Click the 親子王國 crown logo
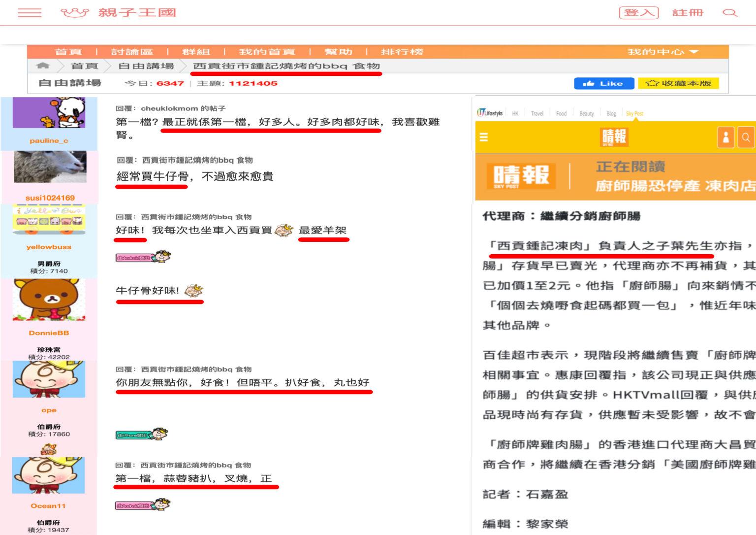The image size is (756, 535). [74, 12]
